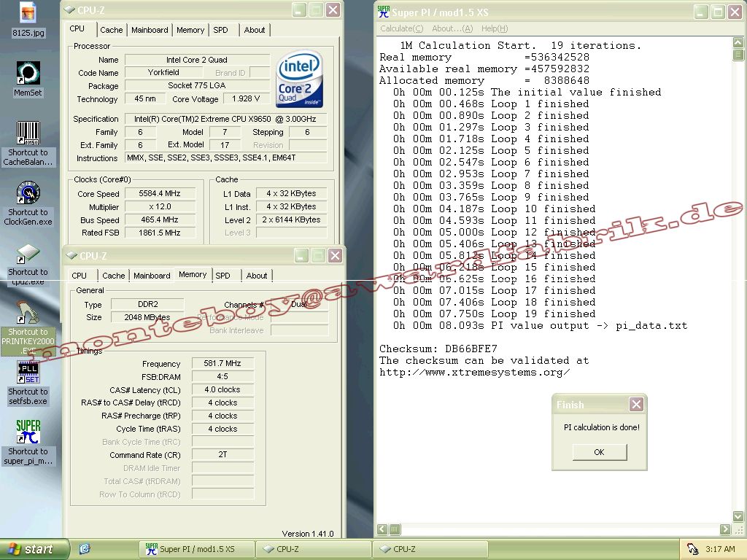Click the system tray icon near clock
This screenshot has width=747, height=560.
(x=692, y=549)
